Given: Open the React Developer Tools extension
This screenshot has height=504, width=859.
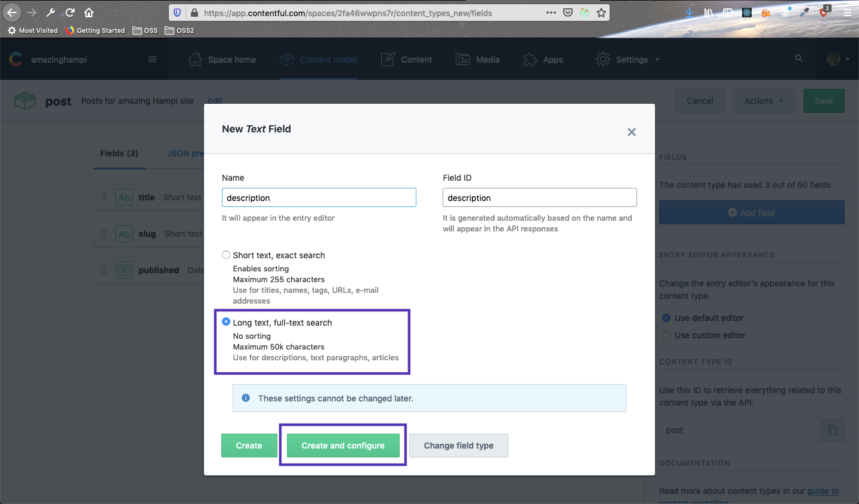Looking at the screenshot, I should (x=747, y=13).
